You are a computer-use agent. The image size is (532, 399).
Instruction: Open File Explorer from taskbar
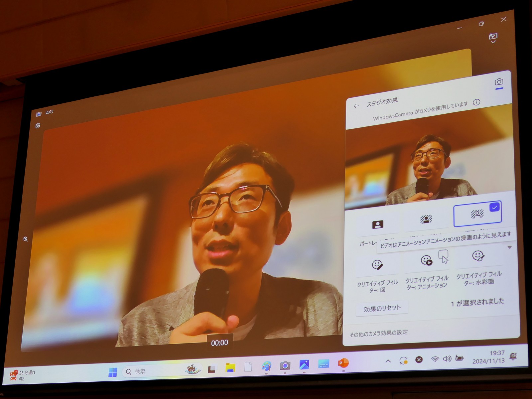230,368
